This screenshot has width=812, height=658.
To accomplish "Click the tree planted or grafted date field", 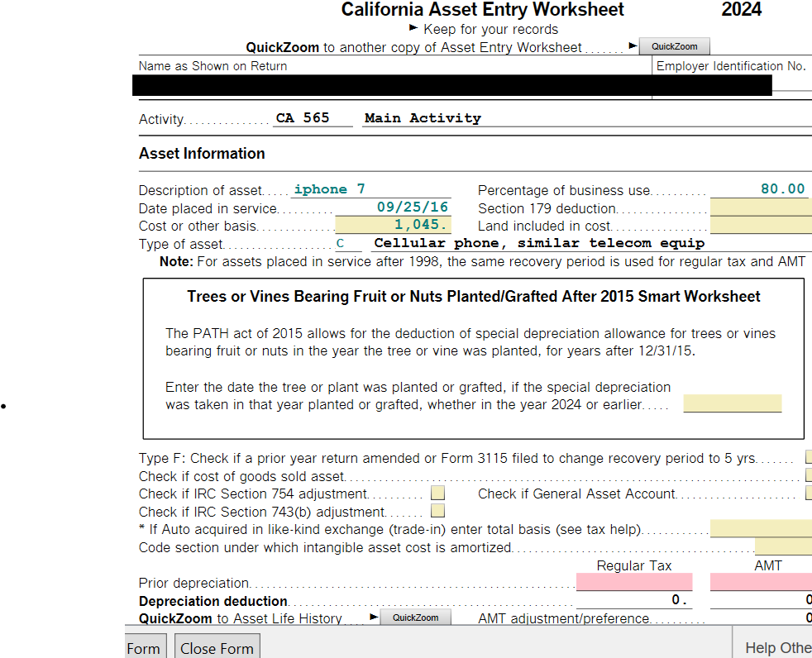I will tap(732, 404).
